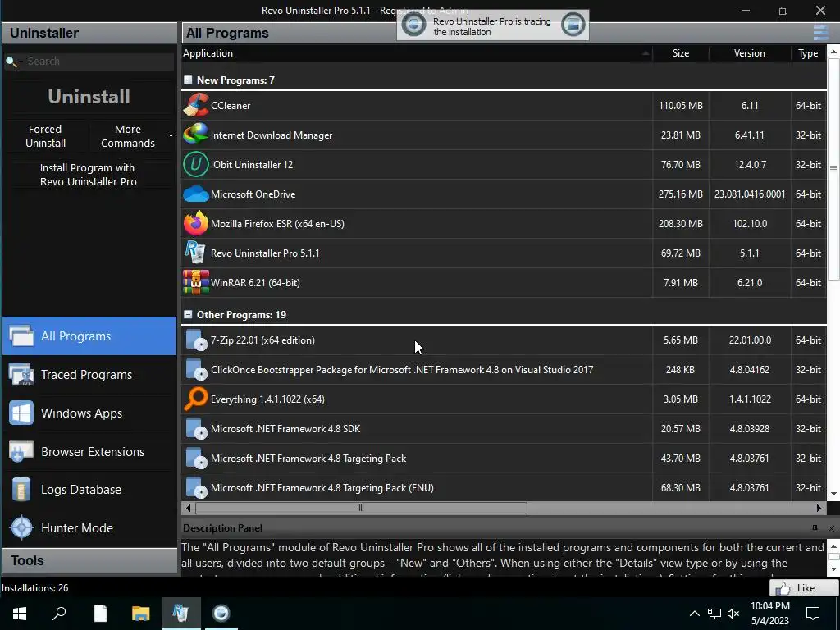Viewport: 840px width, 630px height.
Task: Select the CCleaner size cell 110.05 MB
Action: [x=680, y=106]
